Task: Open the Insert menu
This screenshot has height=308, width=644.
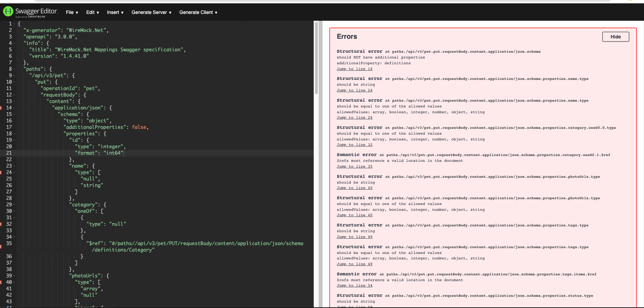Action: 115,12
